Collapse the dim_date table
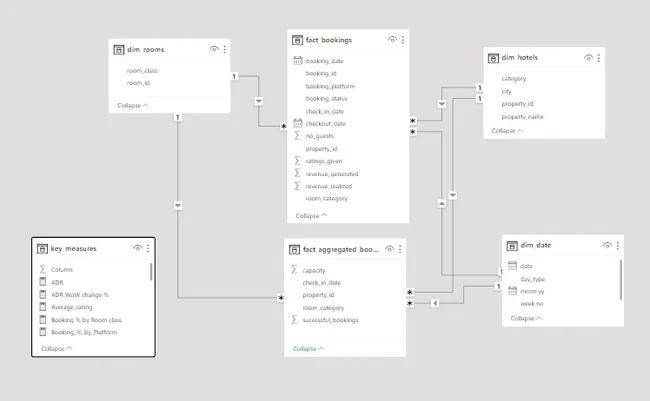The height and width of the screenshot is (401, 650). point(526,318)
